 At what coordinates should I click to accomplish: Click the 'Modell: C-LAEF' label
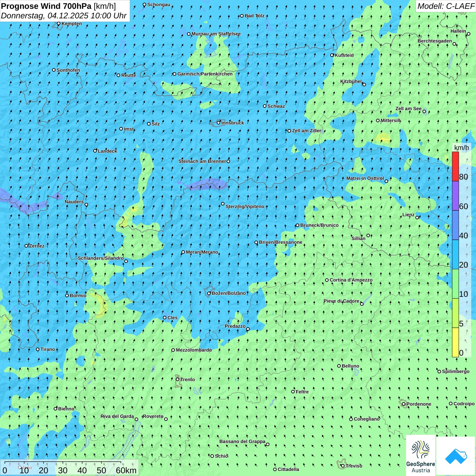click(x=446, y=6)
